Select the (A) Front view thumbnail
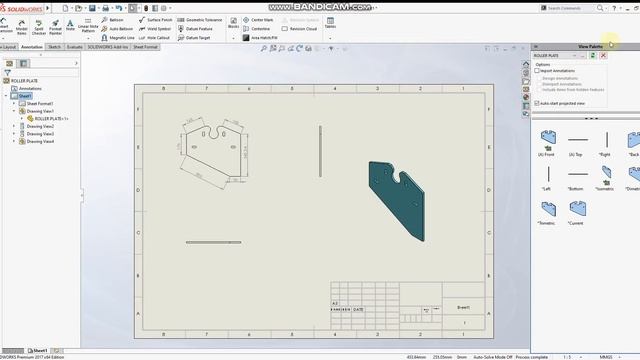 tap(548, 138)
